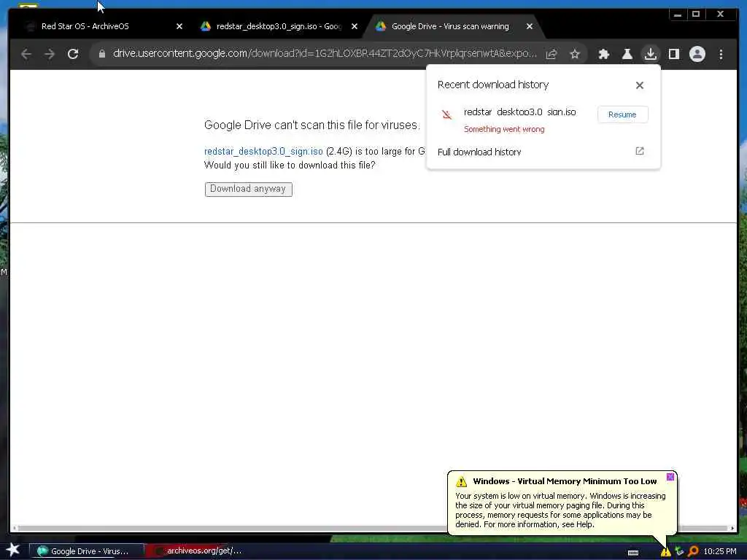This screenshot has height=560, width=747.
Task: Close the redstar_desktop3.0_sign.iso tab
Action: pos(355,27)
